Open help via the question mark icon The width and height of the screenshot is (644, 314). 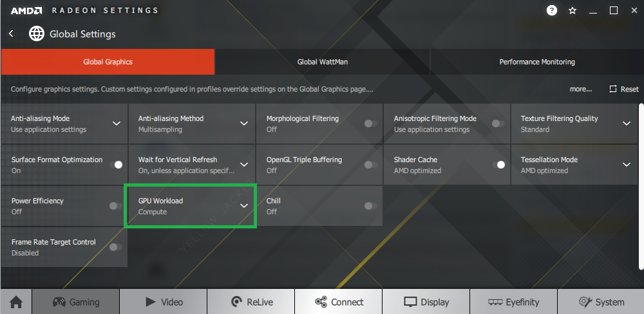coord(552,10)
